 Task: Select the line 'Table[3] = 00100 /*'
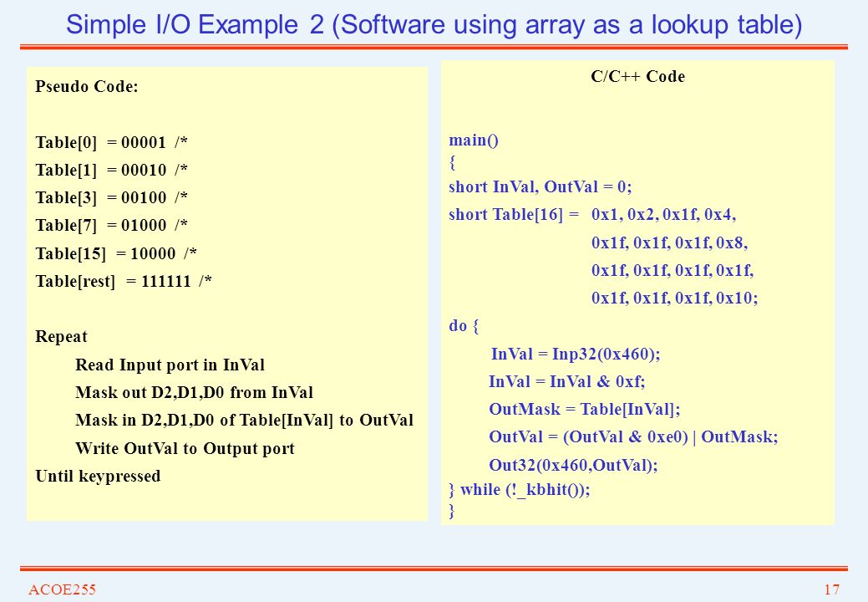point(111,197)
